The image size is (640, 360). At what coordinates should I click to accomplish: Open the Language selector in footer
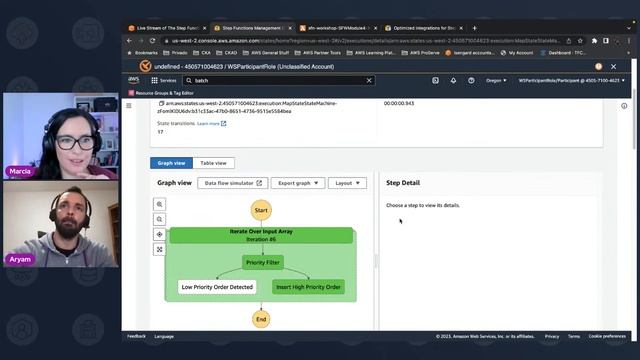(164, 336)
